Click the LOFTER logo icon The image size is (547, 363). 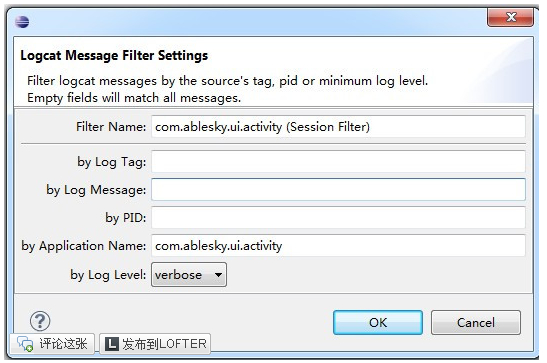pyautogui.click(x=112, y=344)
